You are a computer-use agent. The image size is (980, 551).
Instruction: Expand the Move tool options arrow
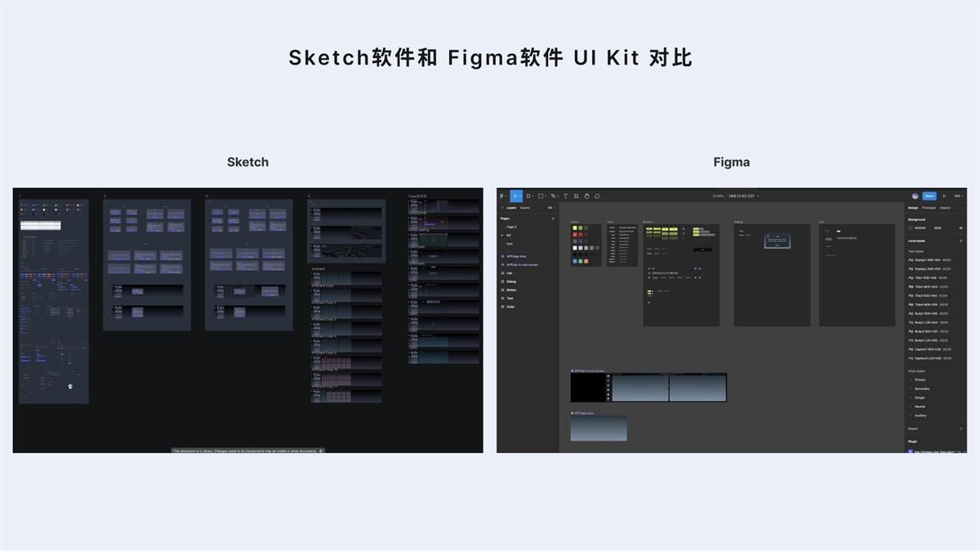[x=521, y=196]
